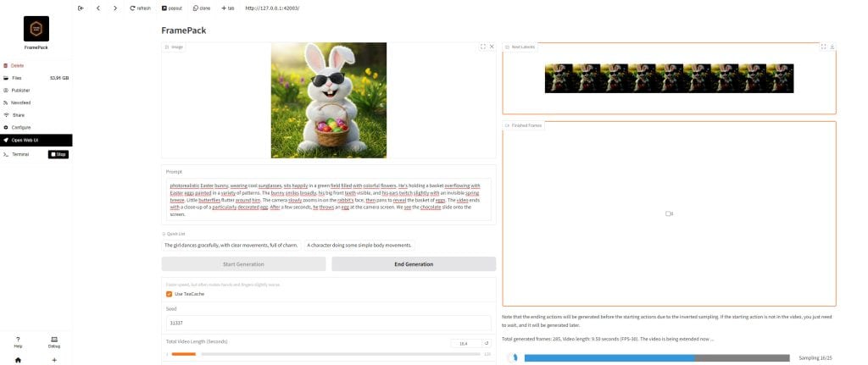Click the Debug icon at bottom
Viewport: 868px width, 365px height.
click(54, 342)
